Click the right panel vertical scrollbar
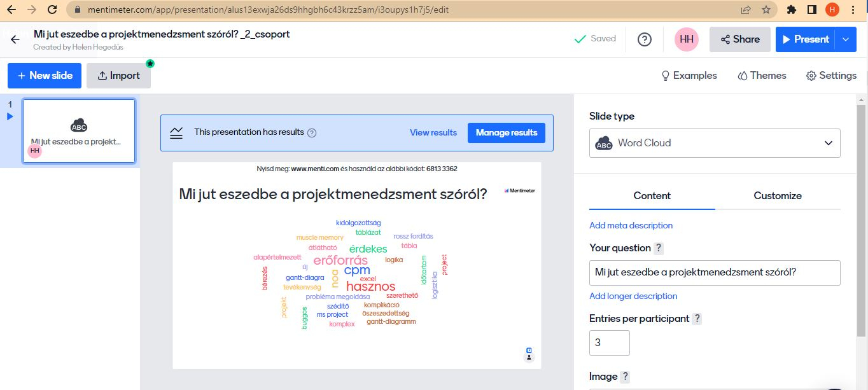Viewport: 868px width, 390px height. click(862, 216)
